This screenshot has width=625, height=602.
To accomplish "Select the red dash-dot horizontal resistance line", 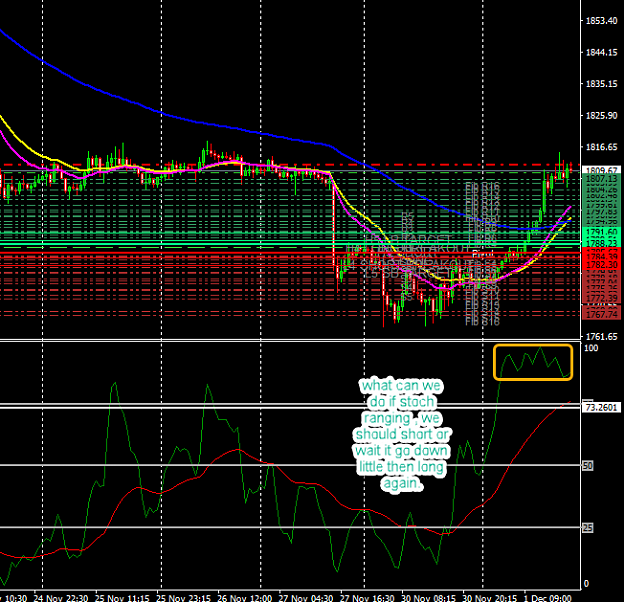I will 290,164.
